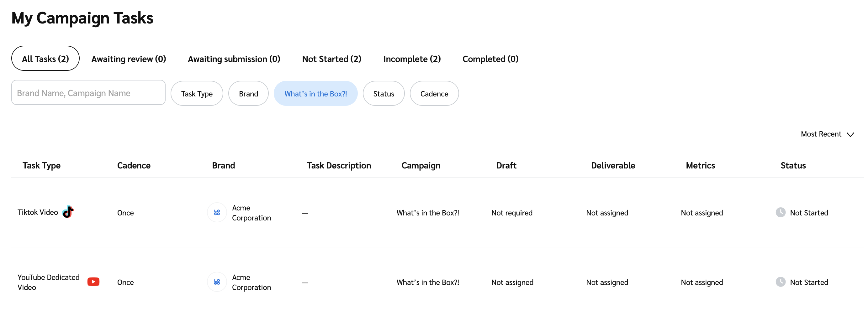Image resolution: width=868 pixels, height=310 pixels.
Task: Click Acme Corporation logo in YouTube row
Action: click(x=217, y=282)
